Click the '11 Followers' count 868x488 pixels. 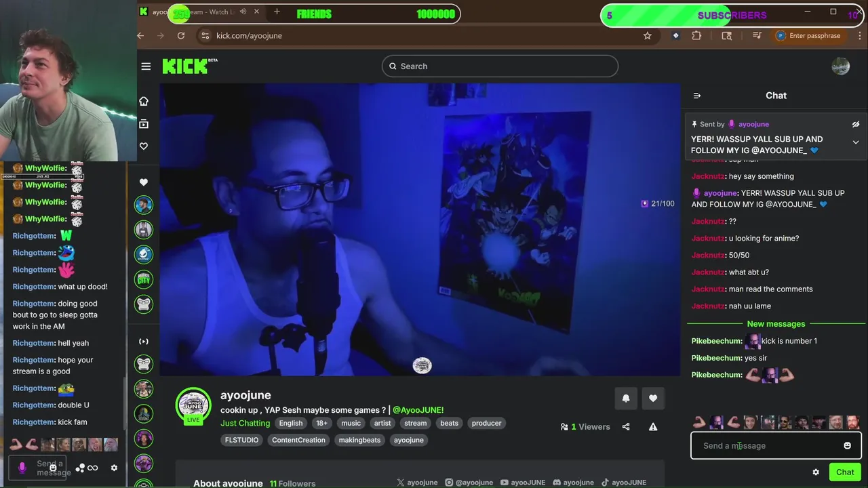[292, 484]
